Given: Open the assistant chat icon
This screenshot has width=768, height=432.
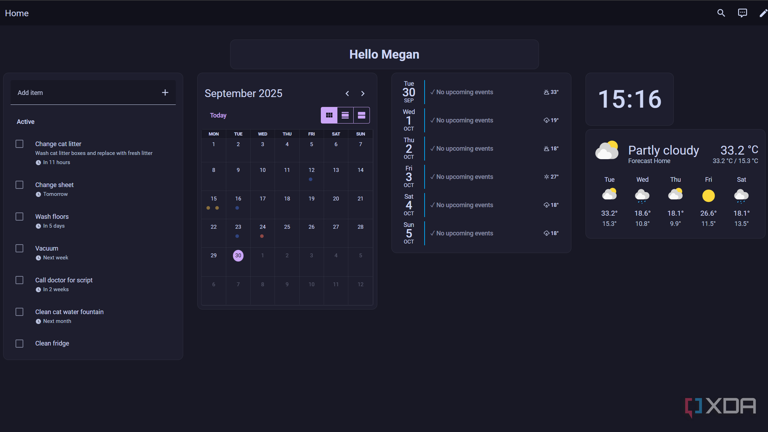Looking at the screenshot, I should (x=742, y=13).
